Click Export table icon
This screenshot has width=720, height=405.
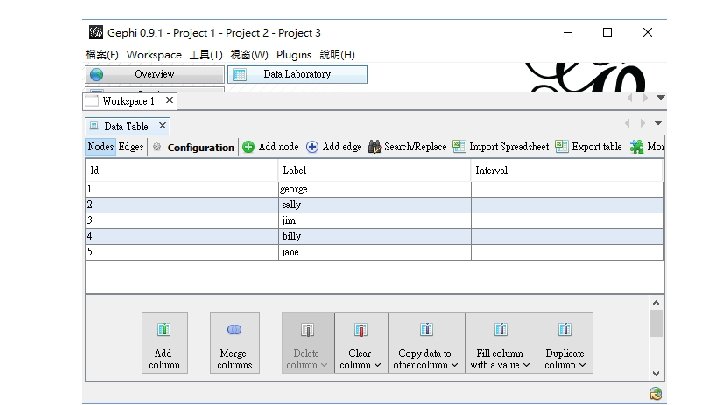pos(561,146)
